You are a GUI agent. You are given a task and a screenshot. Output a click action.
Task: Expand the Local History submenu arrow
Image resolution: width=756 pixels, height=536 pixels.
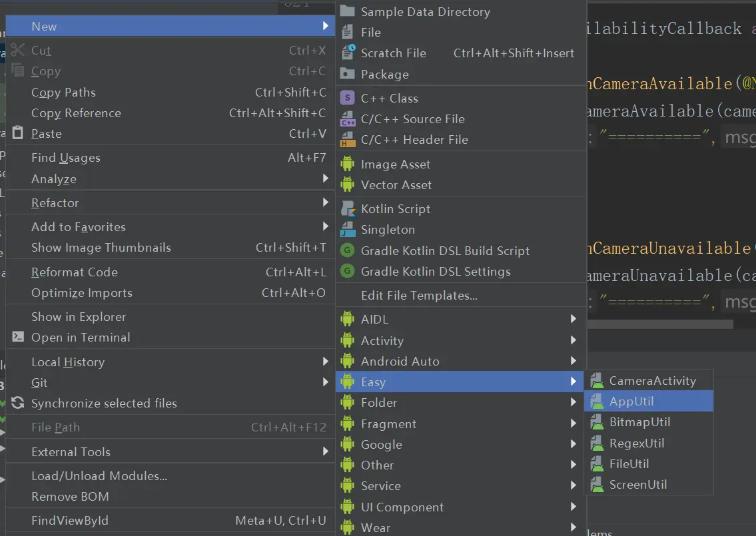[x=326, y=362]
